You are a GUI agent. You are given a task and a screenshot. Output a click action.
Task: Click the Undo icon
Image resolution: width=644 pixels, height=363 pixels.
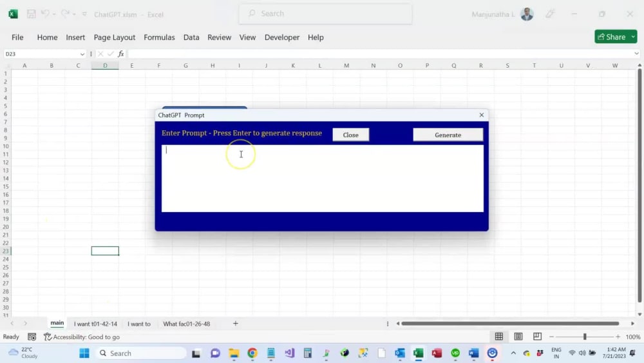(x=45, y=14)
